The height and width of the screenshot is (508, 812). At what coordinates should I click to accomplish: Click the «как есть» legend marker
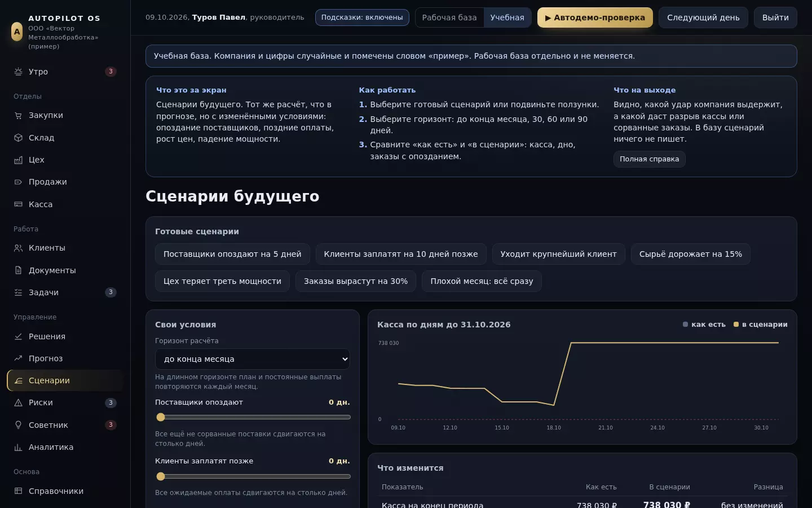click(685, 325)
